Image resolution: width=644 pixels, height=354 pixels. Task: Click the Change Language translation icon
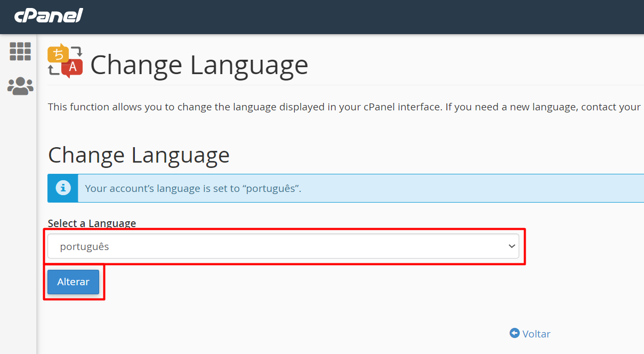tap(65, 61)
